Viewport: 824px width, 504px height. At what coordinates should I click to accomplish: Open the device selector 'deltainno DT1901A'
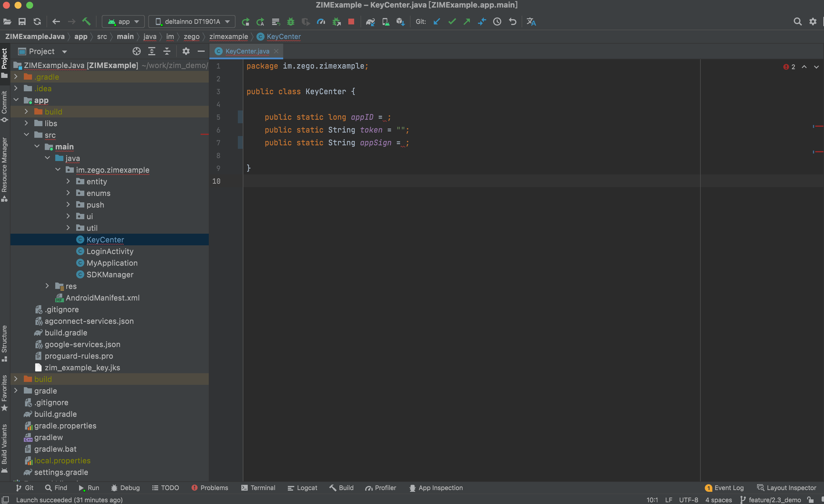(191, 22)
